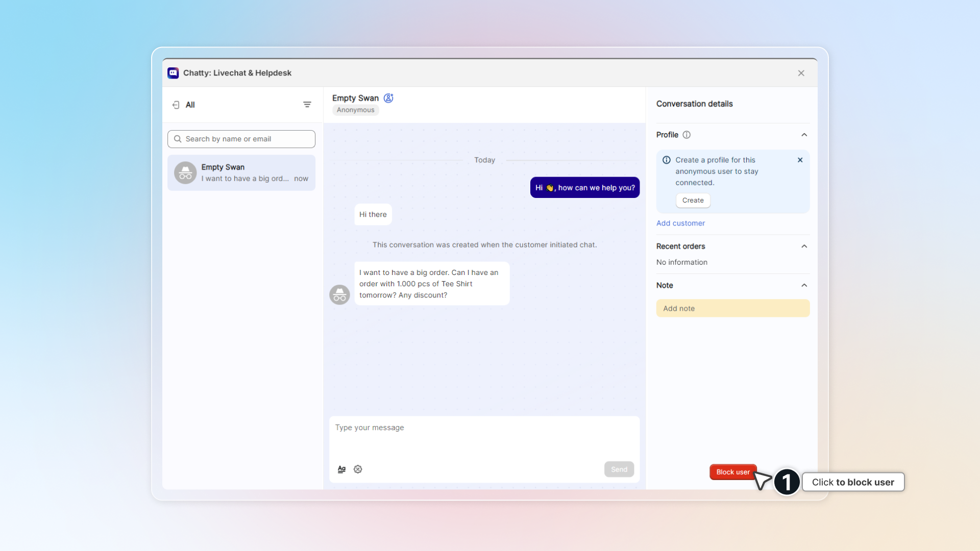Screen dimensions: 980x551
Task: Click the Block user button
Action: tap(732, 472)
